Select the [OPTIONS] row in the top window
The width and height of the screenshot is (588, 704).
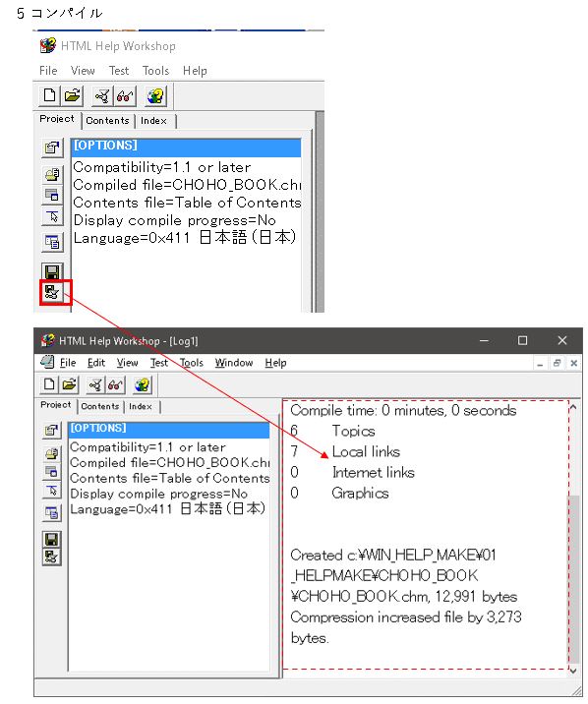pos(186,147)
